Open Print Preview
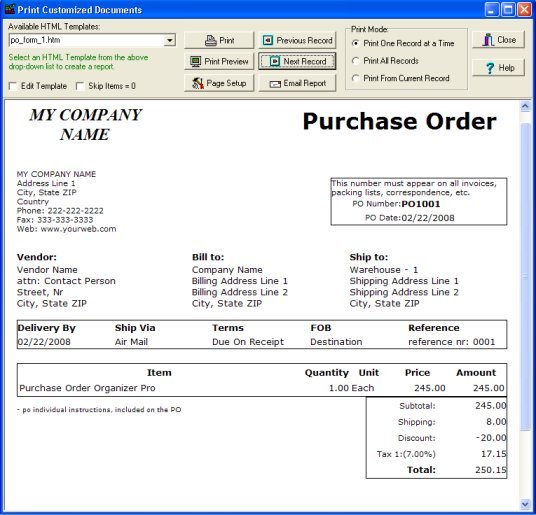This screenshot has height=515, width=536. (219, 62)
